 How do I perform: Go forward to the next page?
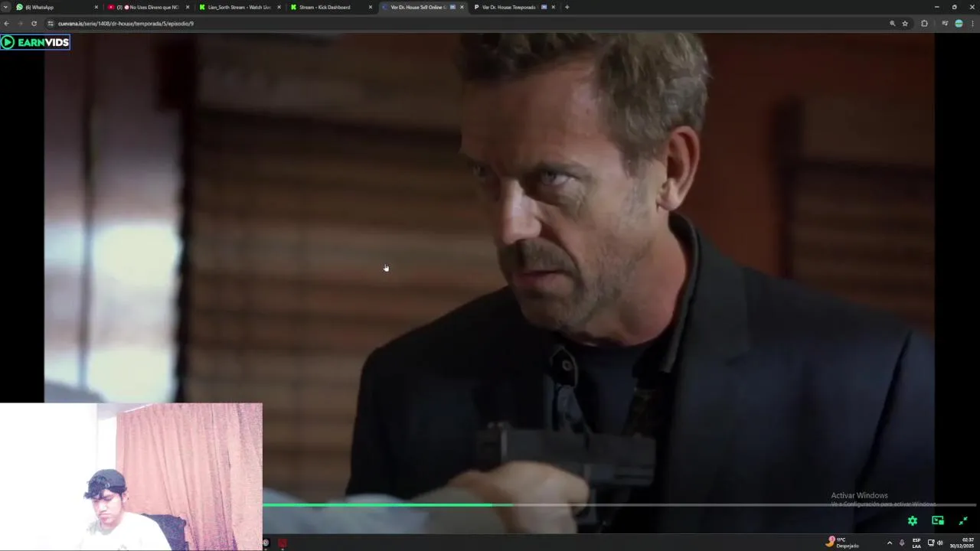[x=20, y=24]
